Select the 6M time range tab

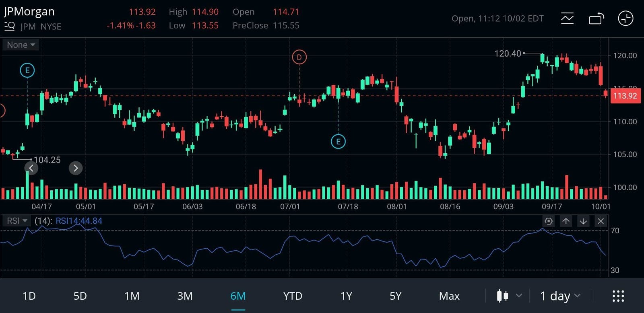(x=238, y=296)
